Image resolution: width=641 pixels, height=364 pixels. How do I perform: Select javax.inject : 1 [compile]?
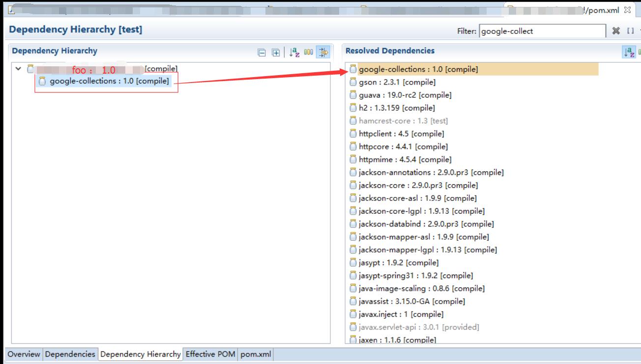401,314
